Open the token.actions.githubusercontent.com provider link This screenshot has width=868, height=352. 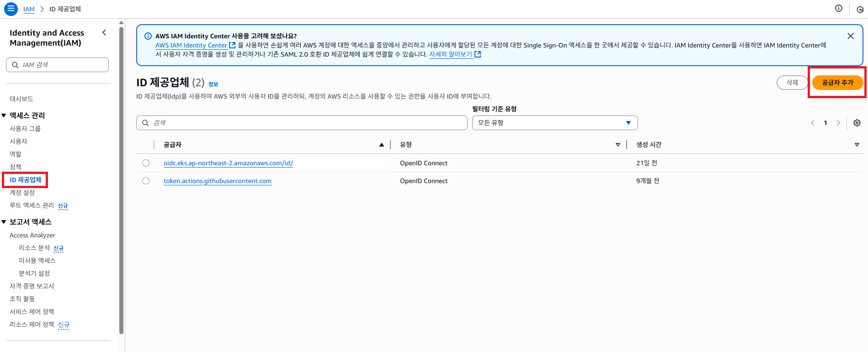[x=218, y=181]
